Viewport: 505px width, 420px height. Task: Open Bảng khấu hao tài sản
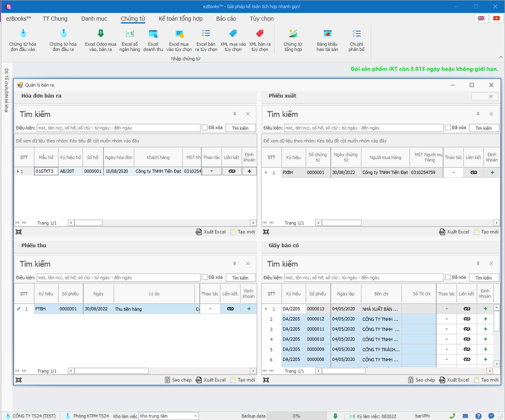(x=327, y=39)
